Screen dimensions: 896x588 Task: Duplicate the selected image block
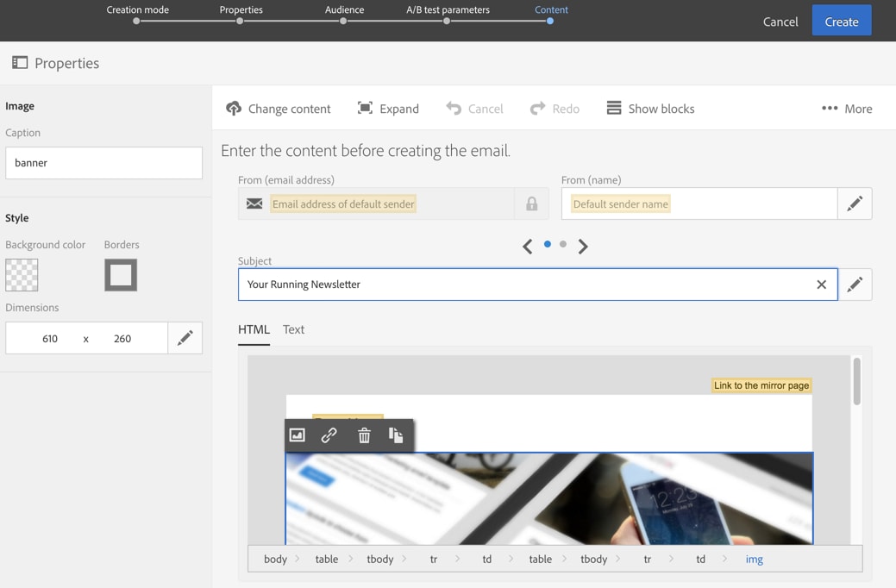(396, 435)
